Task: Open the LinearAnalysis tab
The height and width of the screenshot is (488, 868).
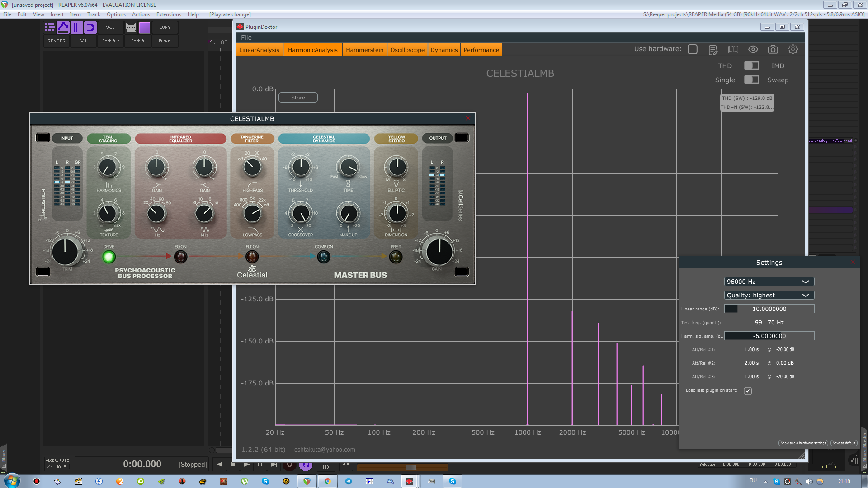Action: pos(259,50)
